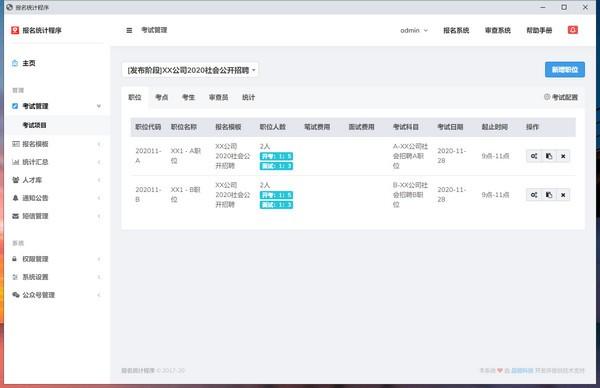The width and height of the screenshot is (600, 388).
Task: Delete row 202011-A with X icon
Action: pyautogui.click(x=563, y=156)
